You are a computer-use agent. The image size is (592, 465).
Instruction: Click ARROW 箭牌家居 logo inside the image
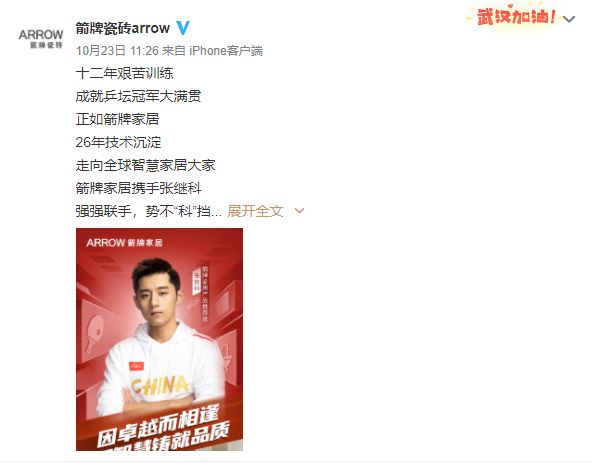pyautogui.click(x=125, y=243)
